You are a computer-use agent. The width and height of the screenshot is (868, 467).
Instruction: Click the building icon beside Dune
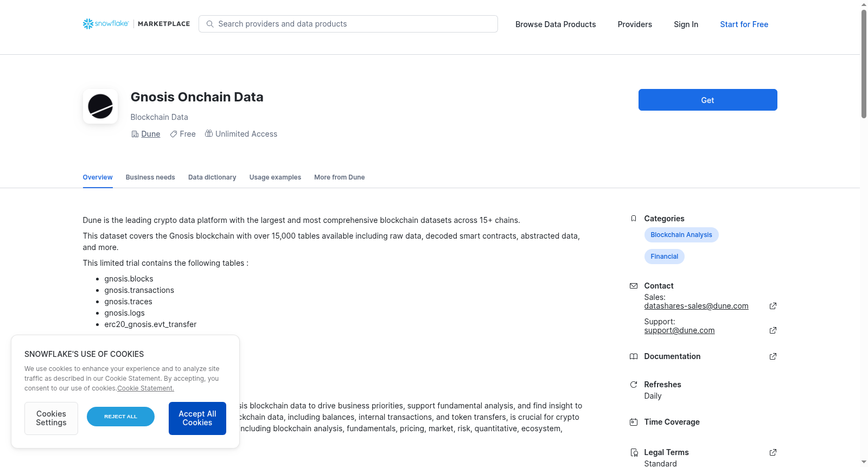click(135, 134)
